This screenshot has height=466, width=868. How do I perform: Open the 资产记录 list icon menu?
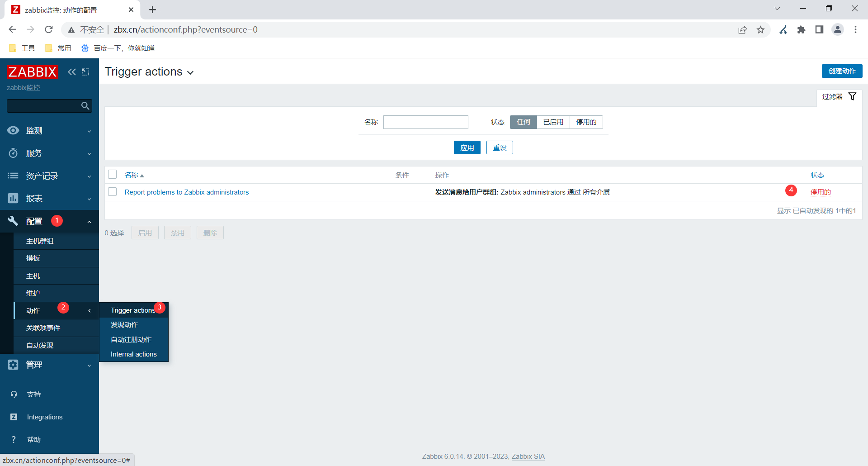coord(13,176)
